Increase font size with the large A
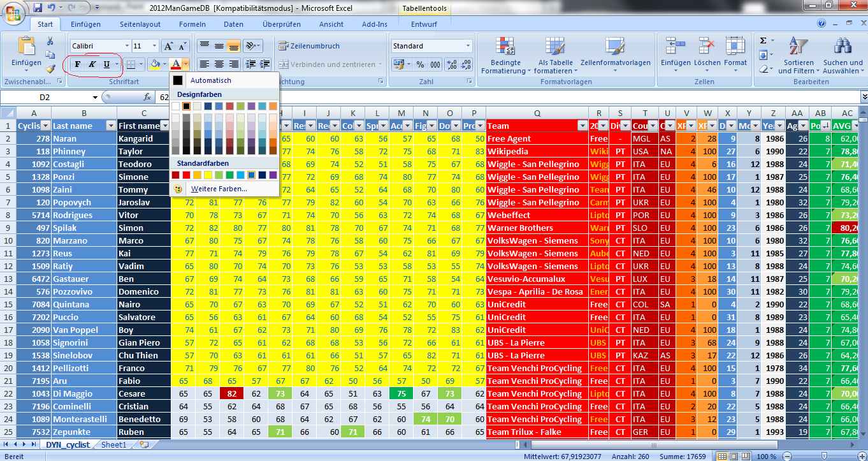The height and width of the screenshot is (461, 868). 168,46
